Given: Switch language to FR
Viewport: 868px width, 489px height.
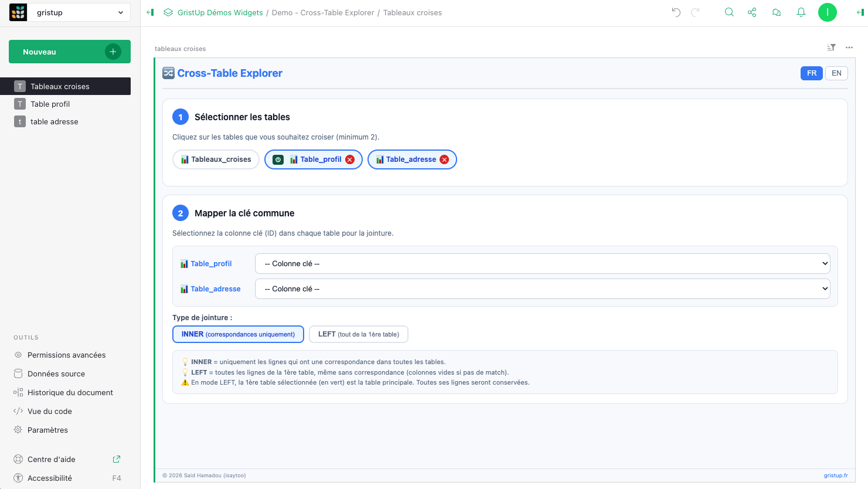Looking at the screenshot, I should 811,73.
